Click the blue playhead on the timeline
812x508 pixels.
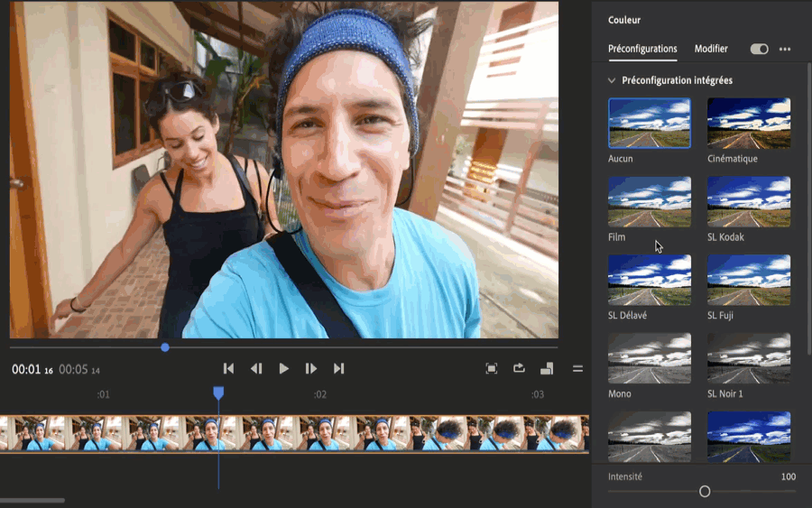click(218, 393)
